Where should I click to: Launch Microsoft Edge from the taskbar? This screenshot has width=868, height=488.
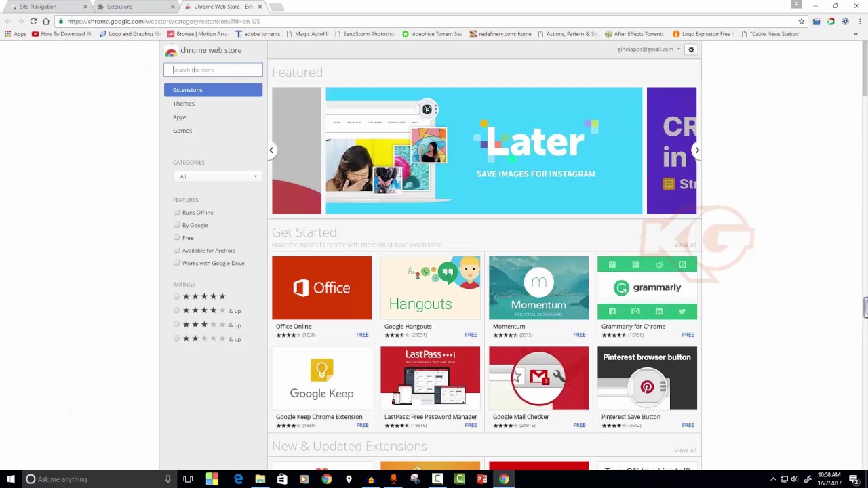point(238,479)
